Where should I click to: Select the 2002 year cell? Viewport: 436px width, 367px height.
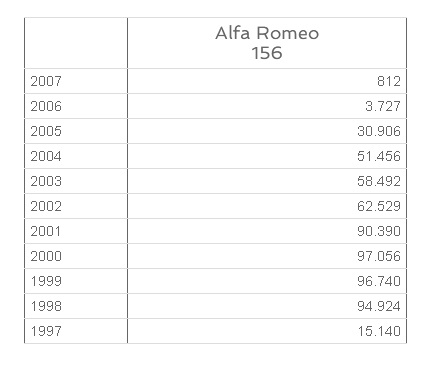(x=76, y=206)
